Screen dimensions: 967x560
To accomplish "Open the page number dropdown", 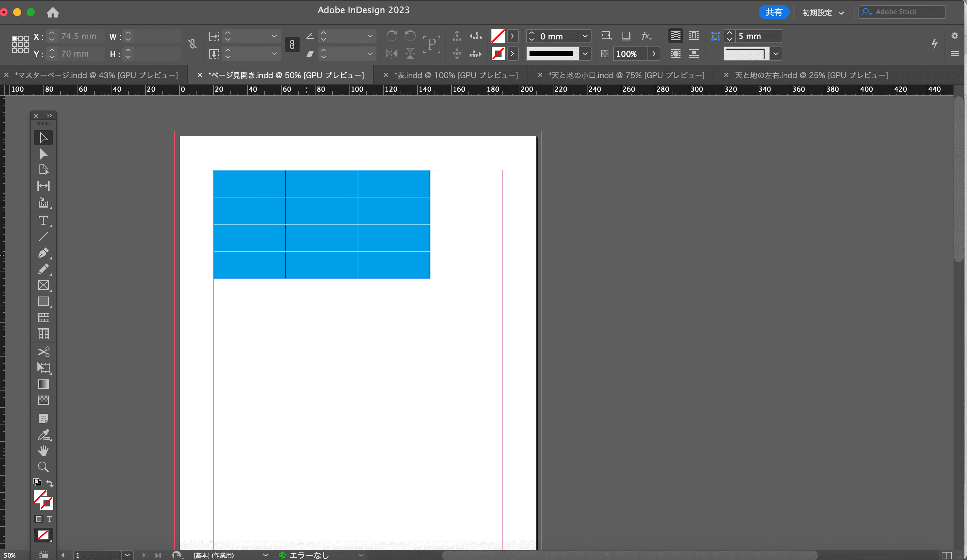I will tap(127, 555).
